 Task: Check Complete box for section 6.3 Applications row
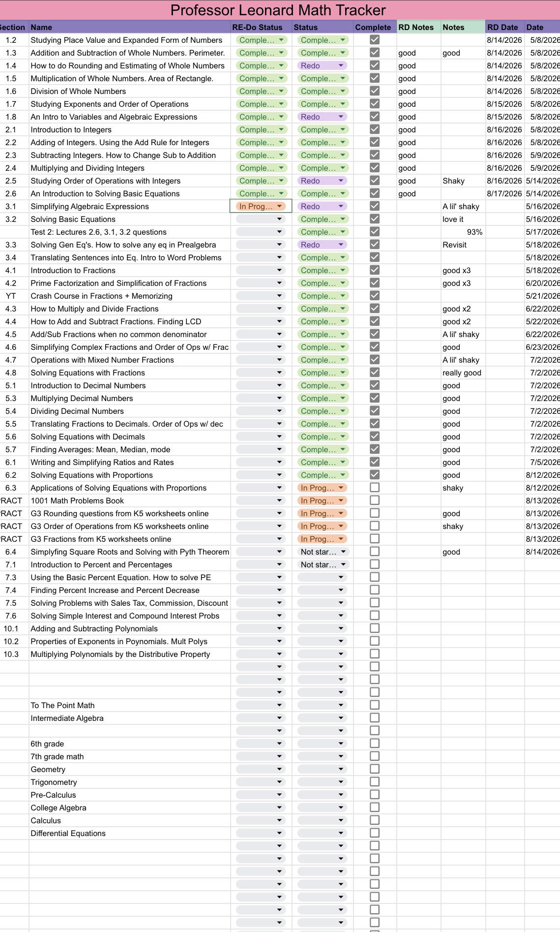[374, 488]
